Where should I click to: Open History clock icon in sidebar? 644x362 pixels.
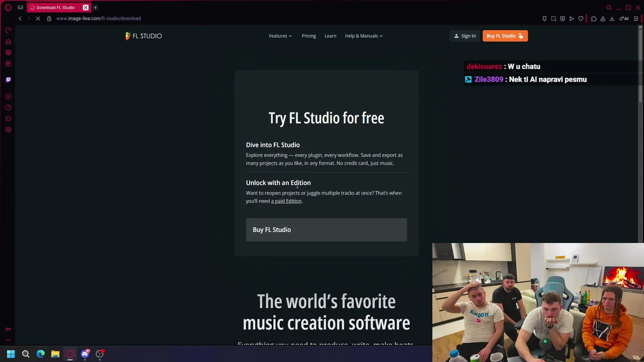pos(8,108)
